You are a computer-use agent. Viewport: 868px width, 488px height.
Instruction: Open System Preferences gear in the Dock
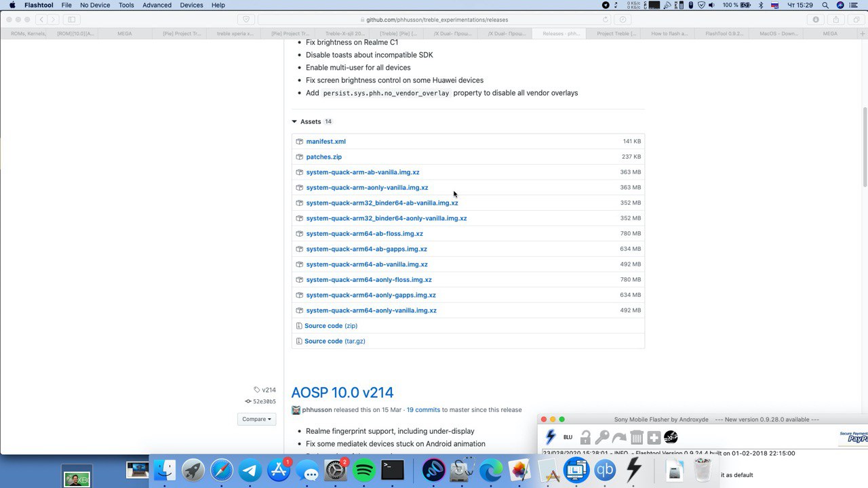click(x=336, y=470)
